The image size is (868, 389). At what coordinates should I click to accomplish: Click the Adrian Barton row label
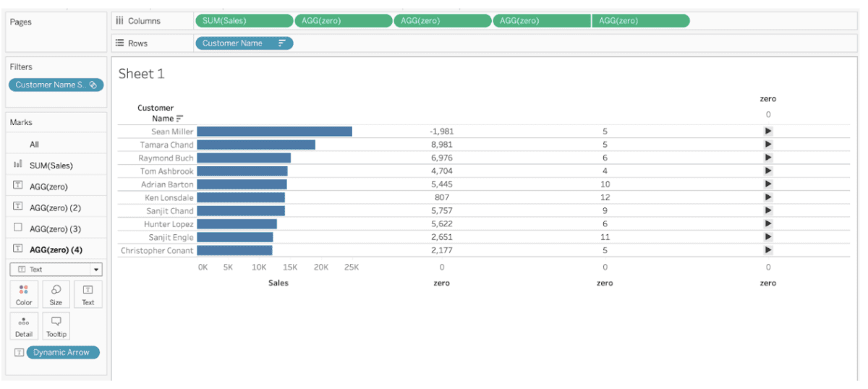click(x=168, y=184)
